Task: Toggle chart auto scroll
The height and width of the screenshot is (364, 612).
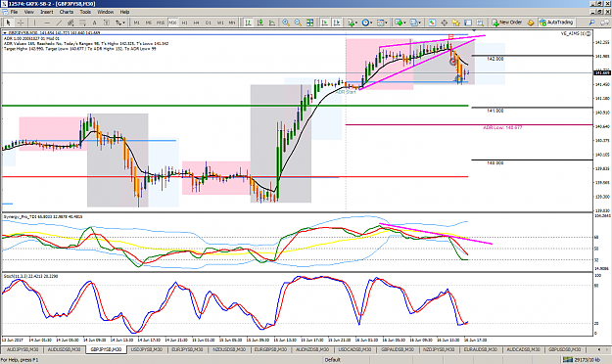Action: (x=325, y=23)
